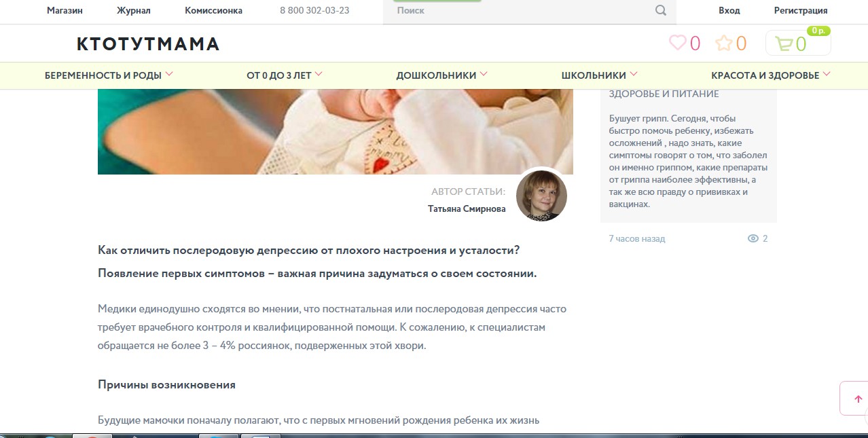Click the baby article header image
The height and width of the screenshot is (438, 868).
point(336,132)
